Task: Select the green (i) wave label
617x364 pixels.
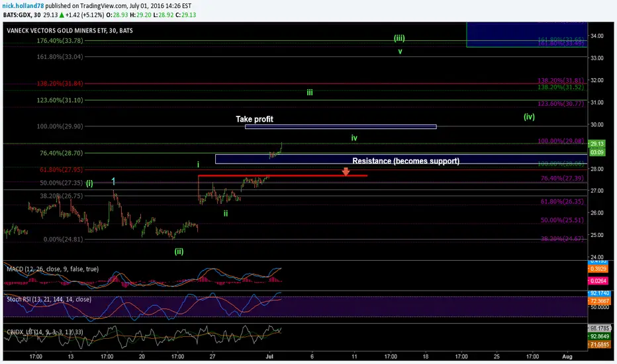Action: 90,183
